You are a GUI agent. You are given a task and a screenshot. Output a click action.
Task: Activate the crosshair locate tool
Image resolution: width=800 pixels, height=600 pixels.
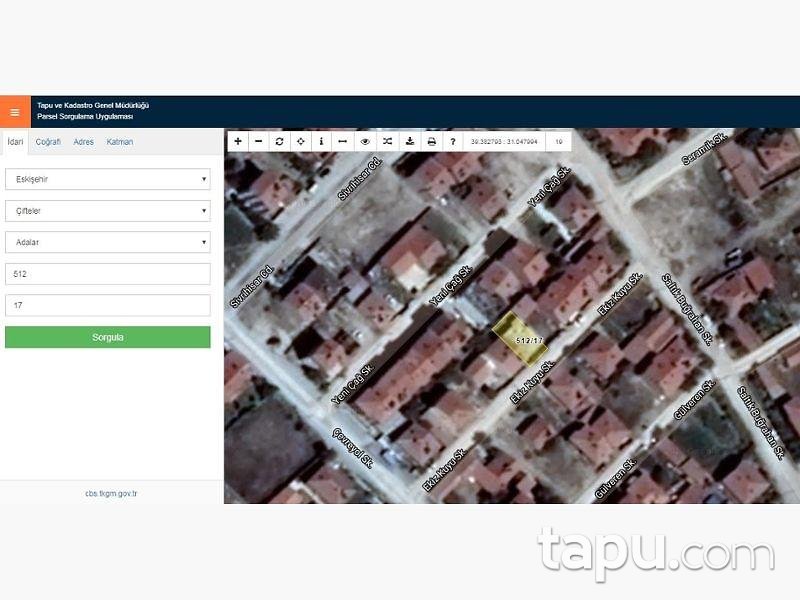(301, 142)
